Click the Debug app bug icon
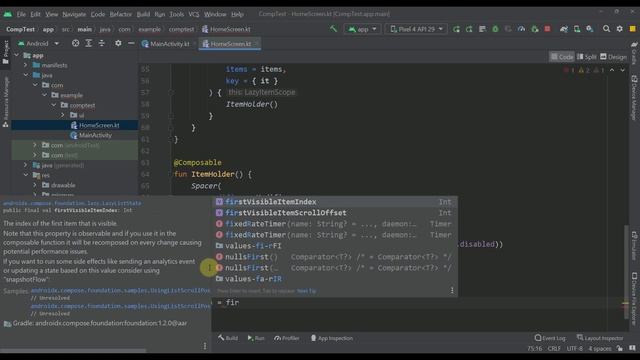Image resolution: width=640 pixels, height=360 pixels. pyautogui.click(x=495, y=29)
